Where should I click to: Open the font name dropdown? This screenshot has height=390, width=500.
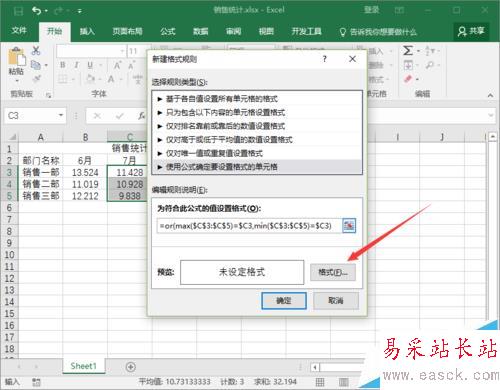(x=122, y=51)
